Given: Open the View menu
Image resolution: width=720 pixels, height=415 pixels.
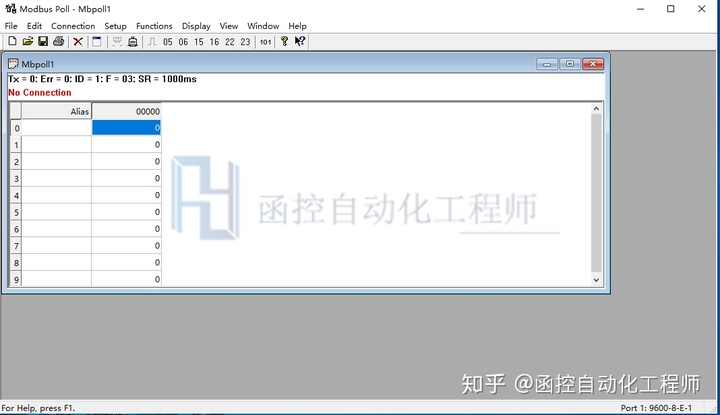Looking at the screenshot, I should point(229,26).
